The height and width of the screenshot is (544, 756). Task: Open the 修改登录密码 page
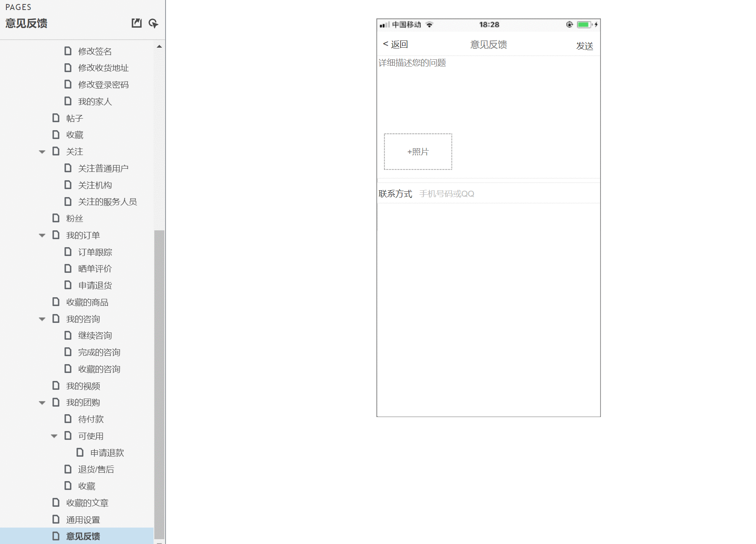[103, 85]
